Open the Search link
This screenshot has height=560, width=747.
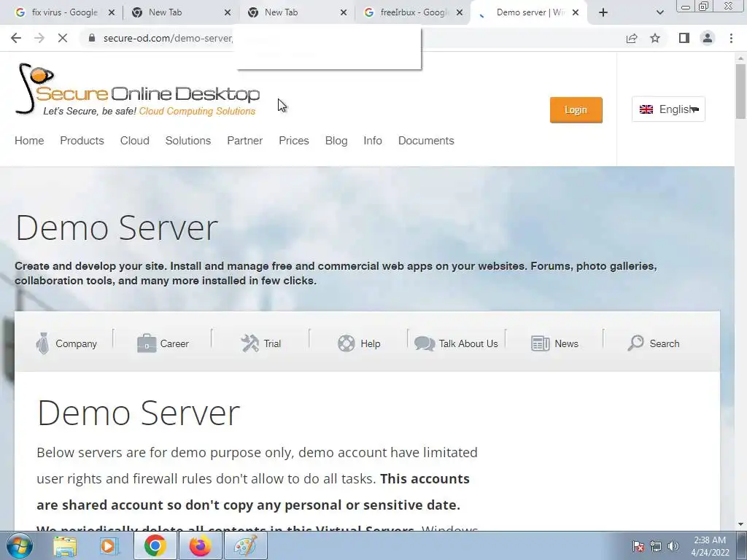(665, 344)
